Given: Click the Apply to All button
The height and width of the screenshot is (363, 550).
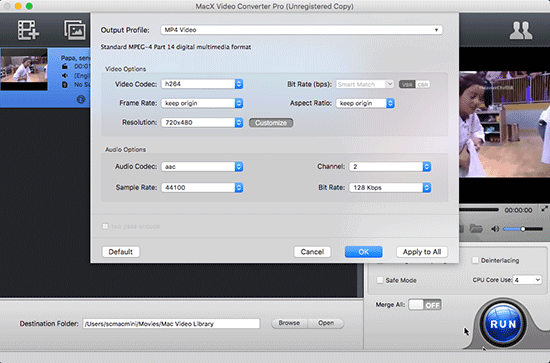Looking at the screenshot, I should [422, 252].
